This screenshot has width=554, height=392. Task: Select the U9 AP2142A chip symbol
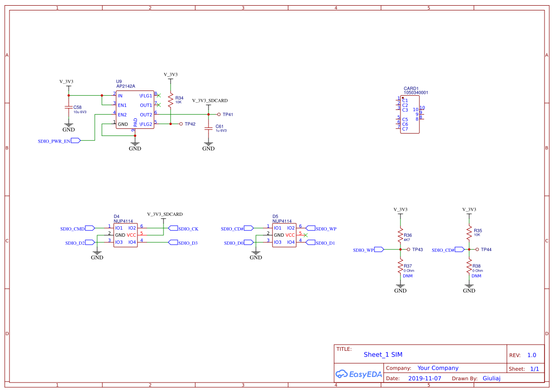click(135, 109)
